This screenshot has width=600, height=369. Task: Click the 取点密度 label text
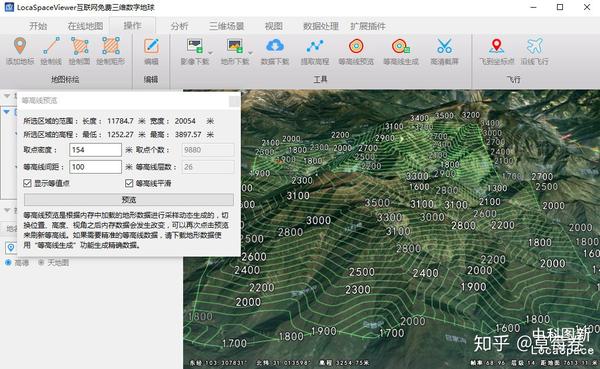click(x=40, y=150)
